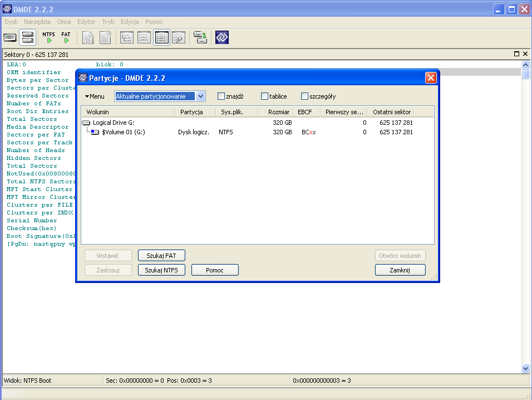Start the NTFS search toolbar button
The width and height of the screenshot is (532, 400).
pos(49,37)
